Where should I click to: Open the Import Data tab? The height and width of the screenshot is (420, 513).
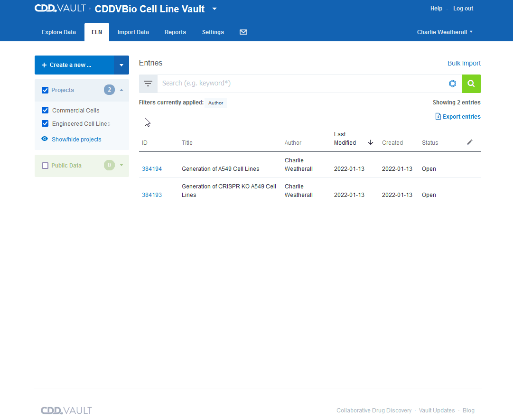point(133,32)
